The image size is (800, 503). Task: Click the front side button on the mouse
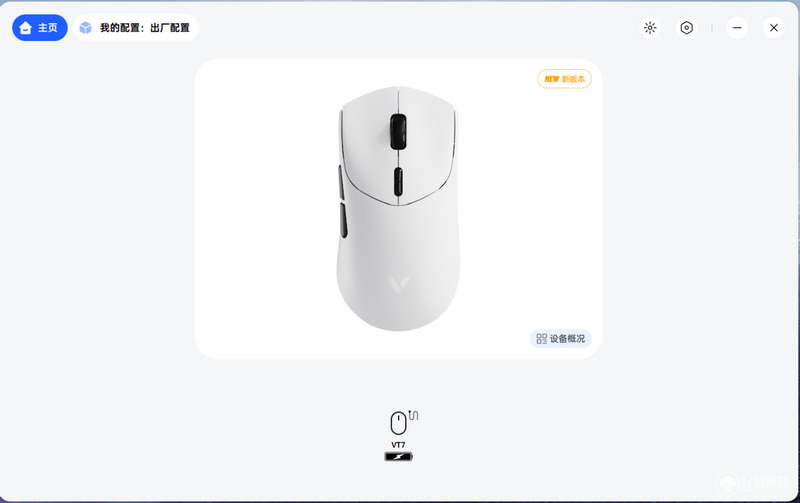point(341,182)
